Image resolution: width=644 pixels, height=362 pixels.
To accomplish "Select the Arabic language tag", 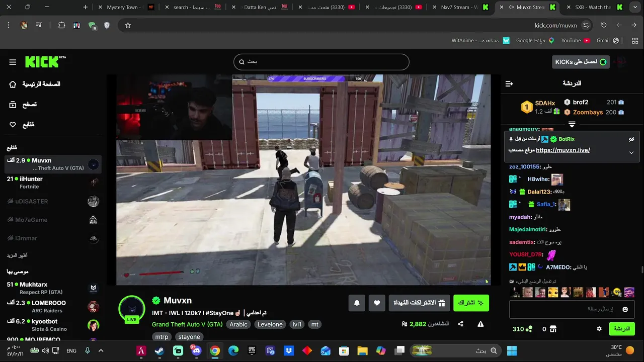I will 238,324.
